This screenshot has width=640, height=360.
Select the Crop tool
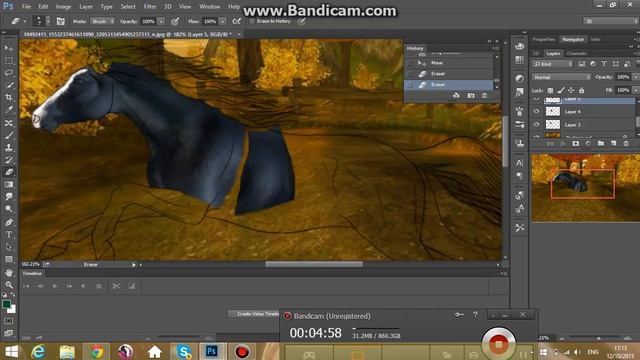click(x=9, y=98)
